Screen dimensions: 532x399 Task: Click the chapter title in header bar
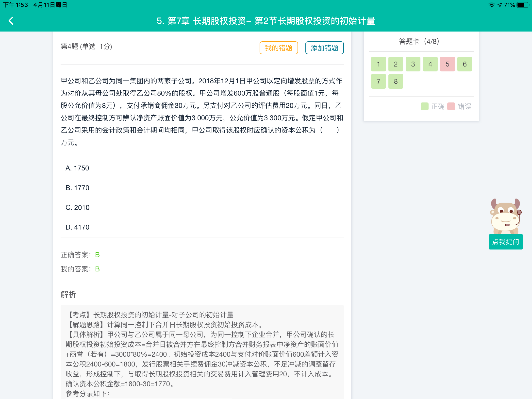[x=266, y=21]
